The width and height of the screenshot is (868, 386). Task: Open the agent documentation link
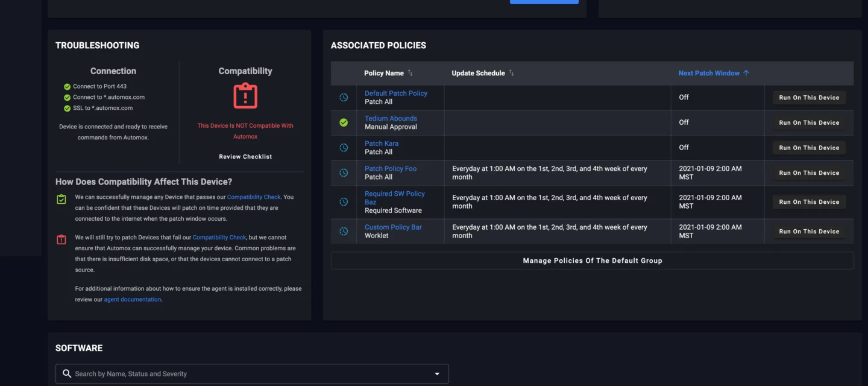(x=133, y=299)
